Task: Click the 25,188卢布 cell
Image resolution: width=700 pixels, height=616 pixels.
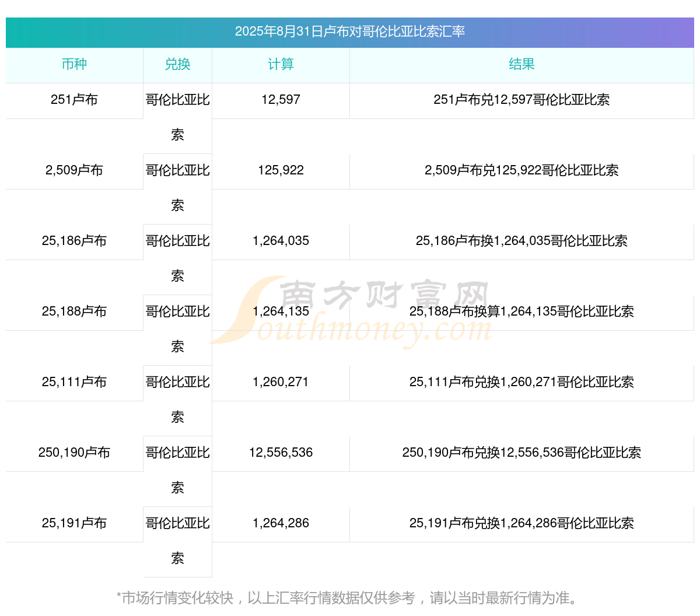Action: click(x=74, y=312)
